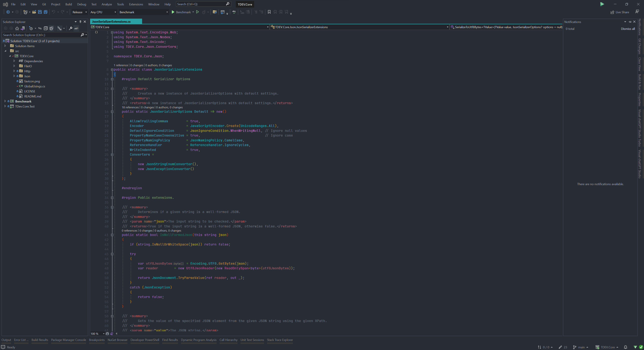Switch views using the Visual Studio icon in Solution Explorer

click(x=23, y=28)
